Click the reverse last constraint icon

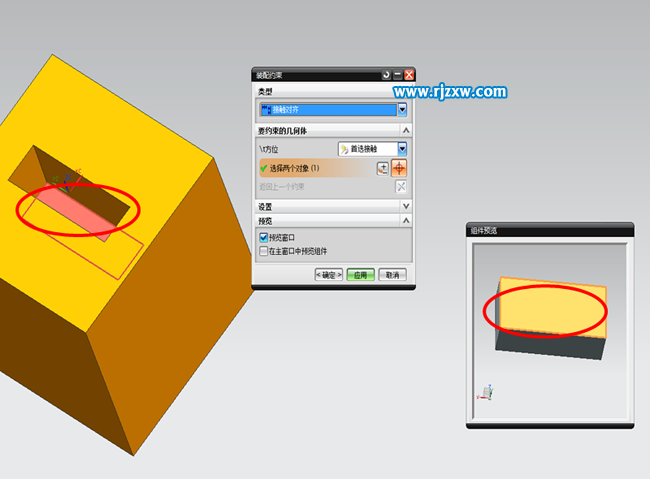(x=401, y=186)
